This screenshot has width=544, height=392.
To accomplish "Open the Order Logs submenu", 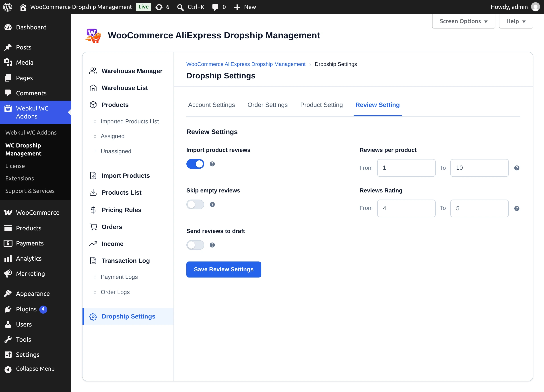I will [x=115, y=292].
